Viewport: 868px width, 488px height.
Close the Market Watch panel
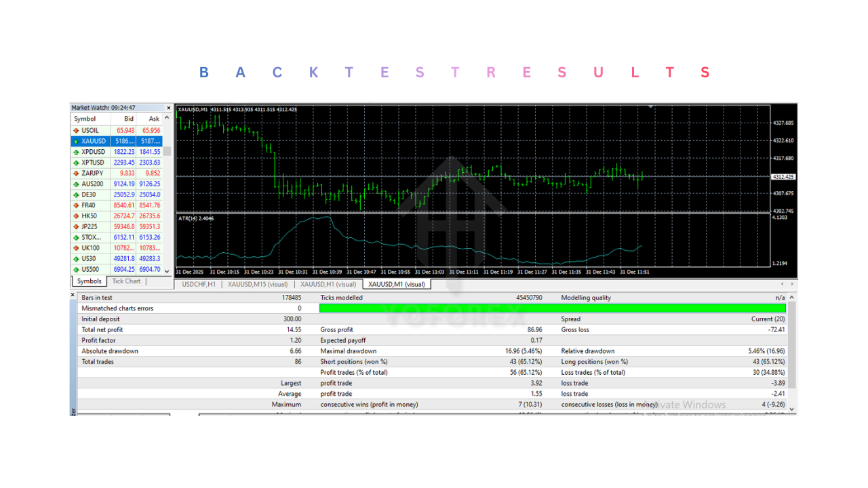[168, 107]
